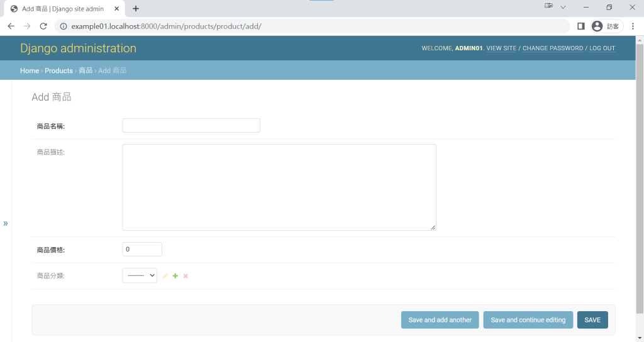Viewport: 644px width, 342px height.
Task: Open the CHANGE PASSWORD link
Action: pos(553,48)
